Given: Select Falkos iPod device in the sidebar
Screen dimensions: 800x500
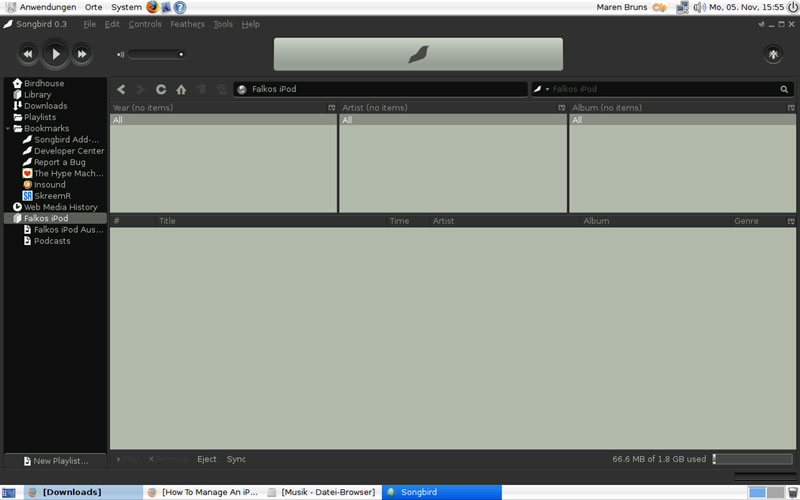Looking at the screenshot, I should [55, 218].
